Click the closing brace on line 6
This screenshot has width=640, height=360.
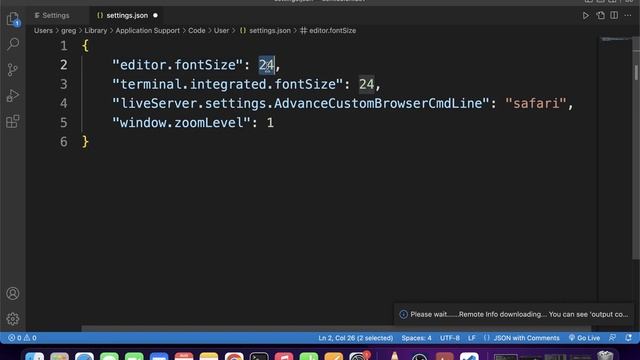pyautogui.click(x=85, y=142)
